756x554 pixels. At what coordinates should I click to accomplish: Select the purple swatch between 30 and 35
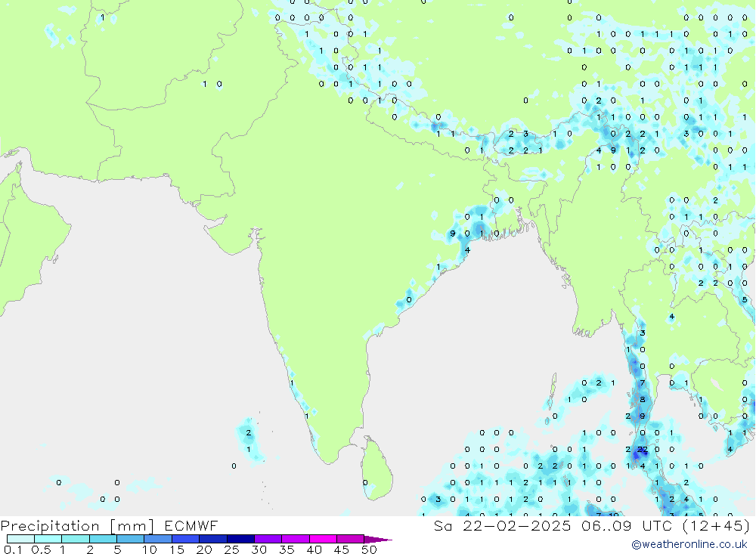point(268,539)
